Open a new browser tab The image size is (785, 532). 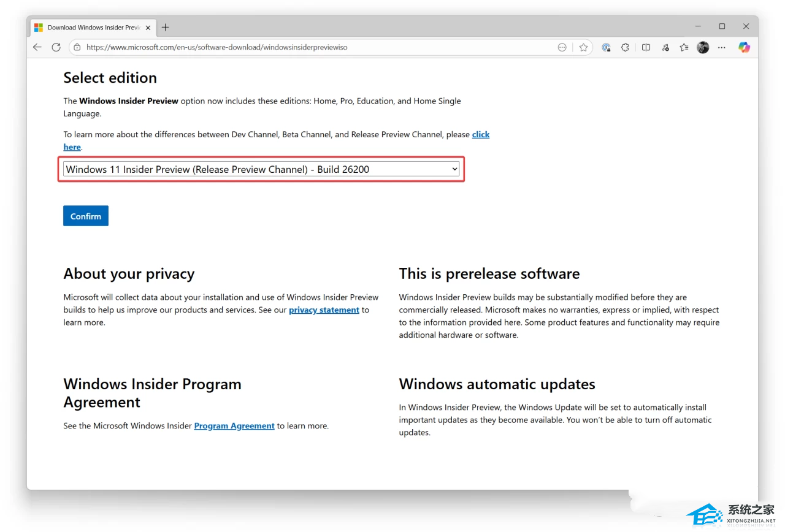(x=165, y=28)
